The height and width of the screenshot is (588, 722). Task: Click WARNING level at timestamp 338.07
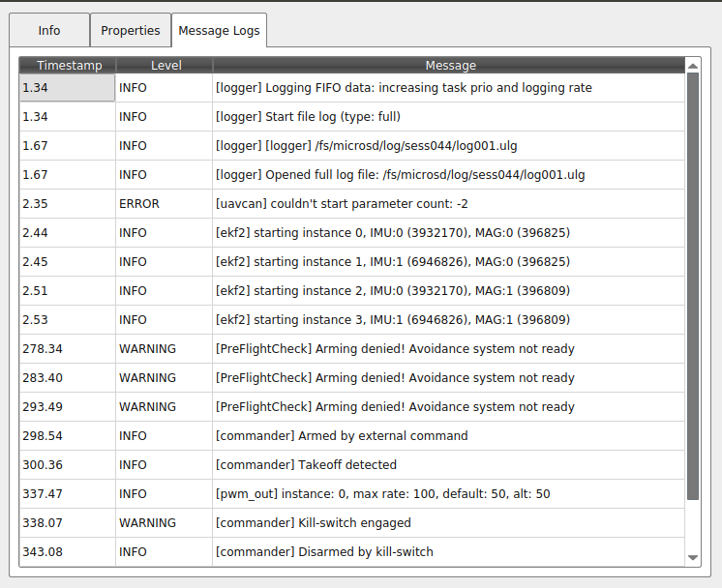(164, 522)
